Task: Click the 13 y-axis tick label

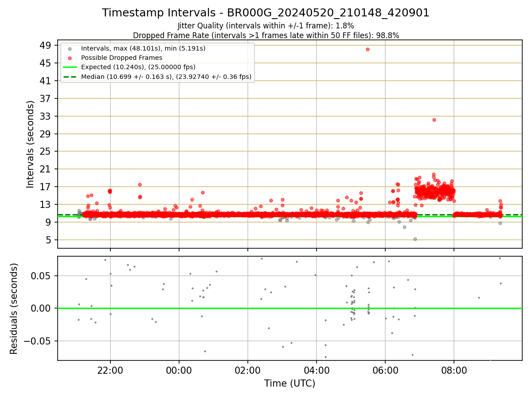Action: click(x=46, y=204)
